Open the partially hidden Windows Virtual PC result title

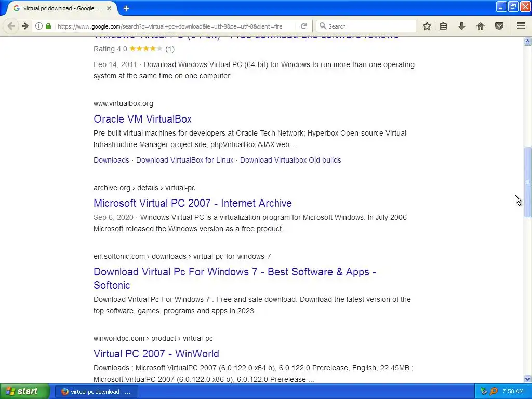point(246,37)
